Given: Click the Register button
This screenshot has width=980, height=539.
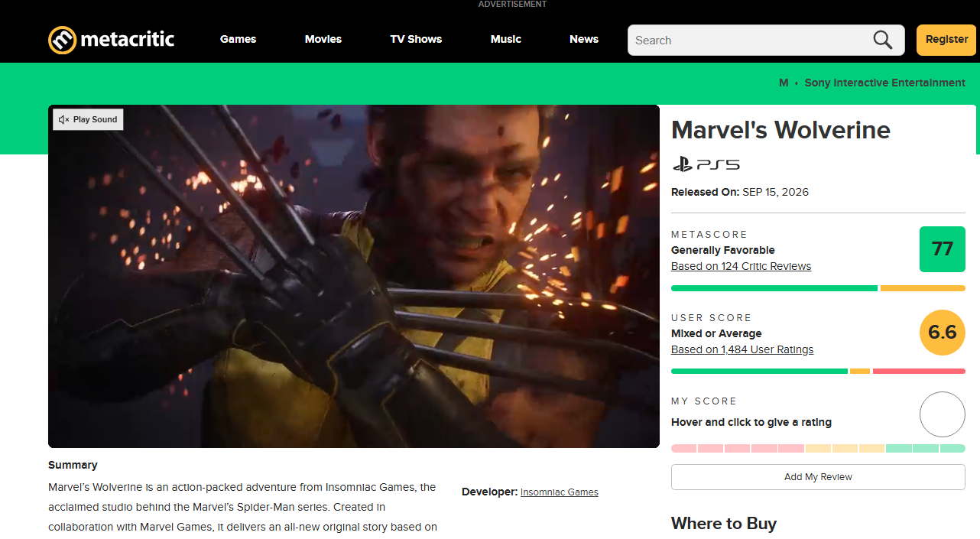Looking at the screenshot, I should click(x=946, y=40).
